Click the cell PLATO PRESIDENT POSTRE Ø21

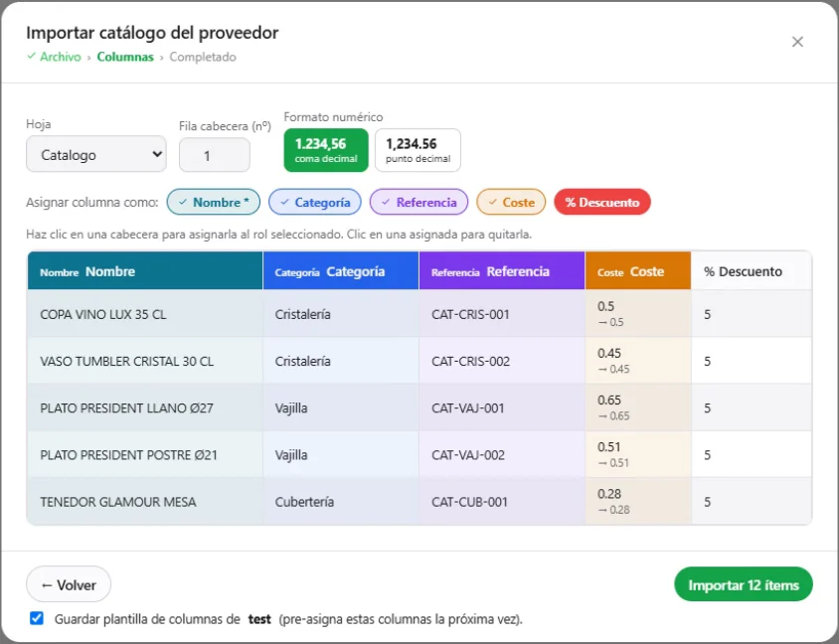(145, 455)
